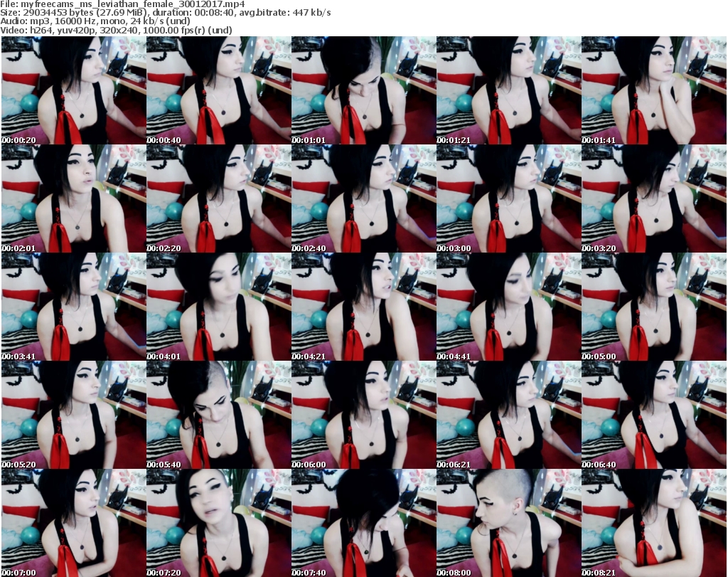Select the thumbnail stamped 00:05:20
Image resolution: width=728 pixels, height=577 pixels.
[x=74, y=415]
